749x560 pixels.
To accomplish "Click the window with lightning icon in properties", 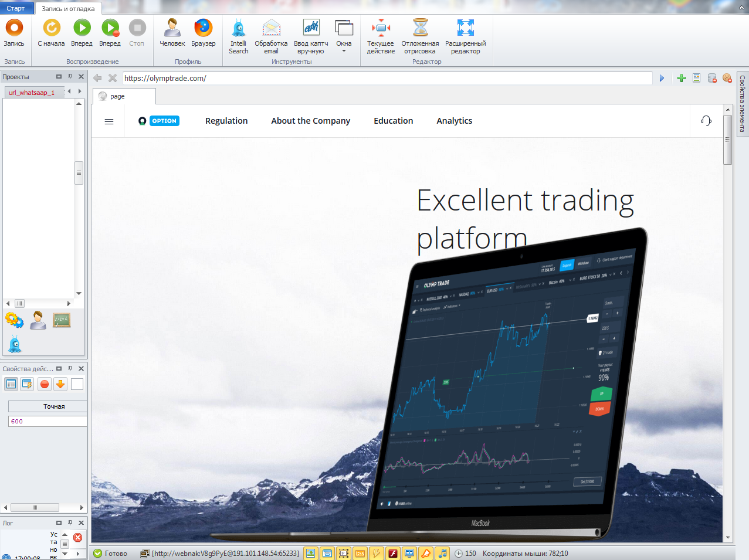I will click(27, 384).
